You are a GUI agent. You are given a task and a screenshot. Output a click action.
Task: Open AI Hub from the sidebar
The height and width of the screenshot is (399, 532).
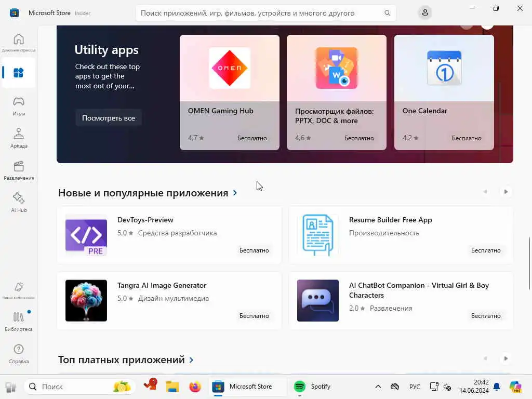19,203
